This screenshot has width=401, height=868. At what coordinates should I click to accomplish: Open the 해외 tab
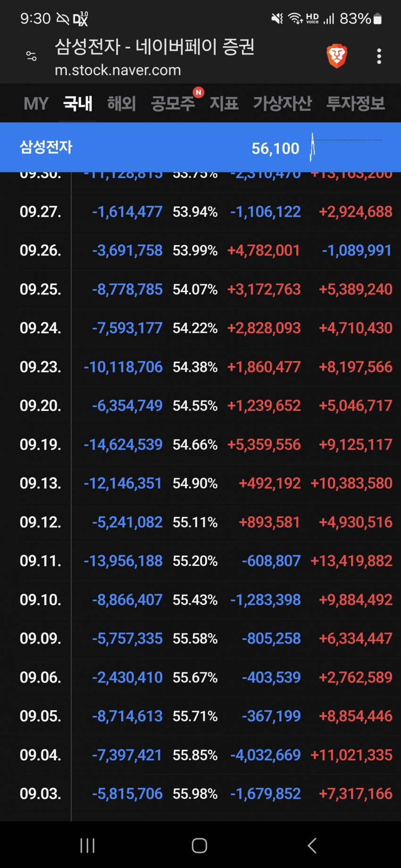(x=122, y=104)
